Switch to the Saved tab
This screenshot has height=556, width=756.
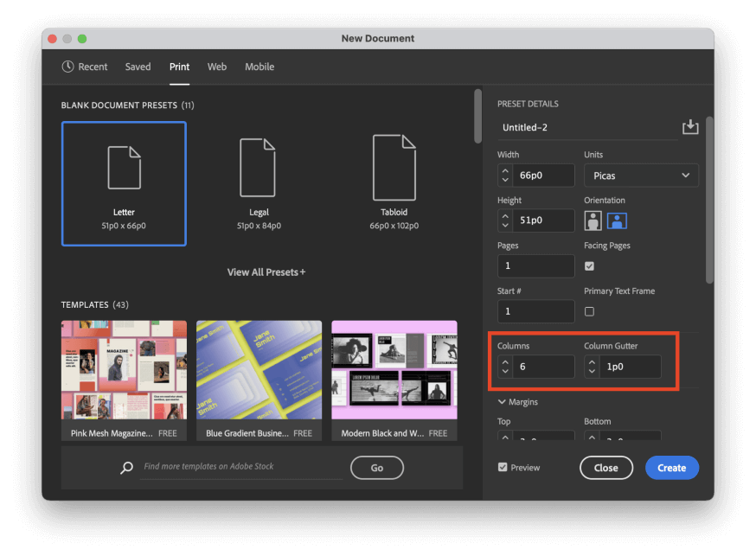pyautogui.click(x=138, y=67)
